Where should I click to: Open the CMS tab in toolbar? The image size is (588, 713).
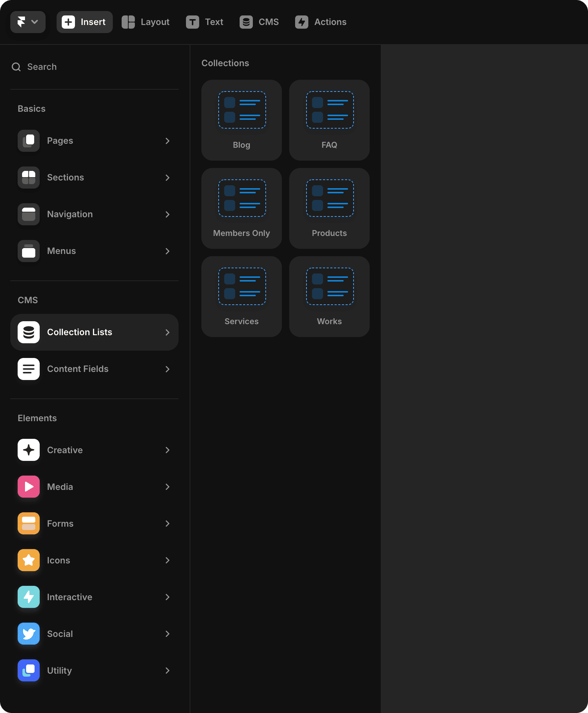pyautogui.click(x=259, y=22)
